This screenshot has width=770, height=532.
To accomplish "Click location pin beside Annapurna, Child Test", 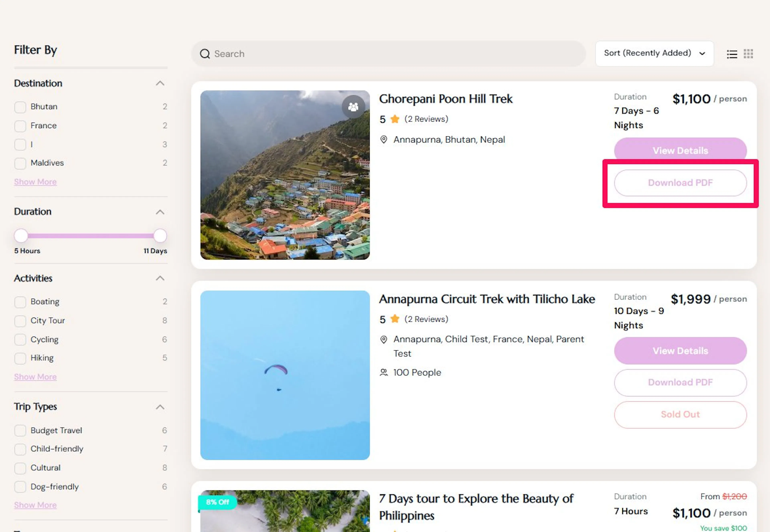I will click(384, 339).
